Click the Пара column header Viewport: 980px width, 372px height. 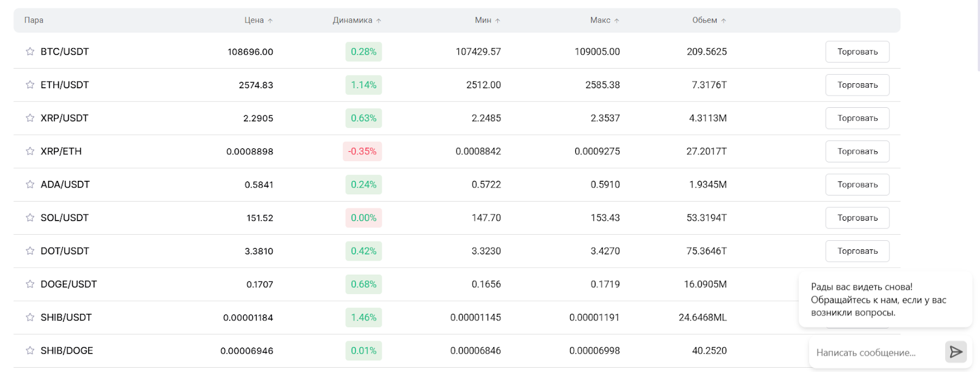(x=34, y=20)
